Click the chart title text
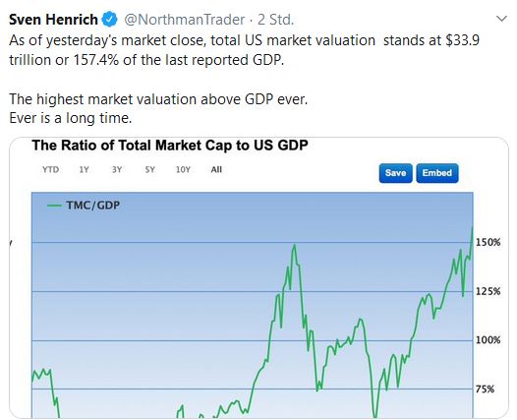The image size is (517, 420). [170, 146]
